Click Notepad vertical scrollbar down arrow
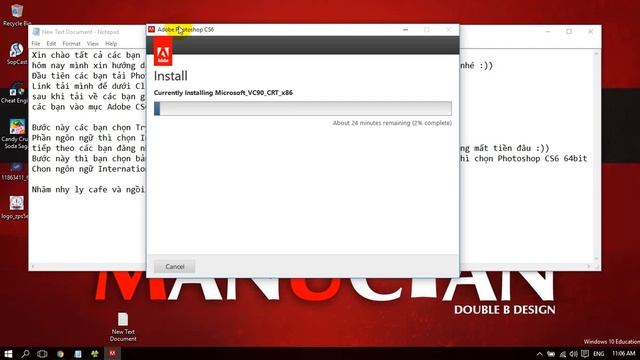 click(597, 259)
